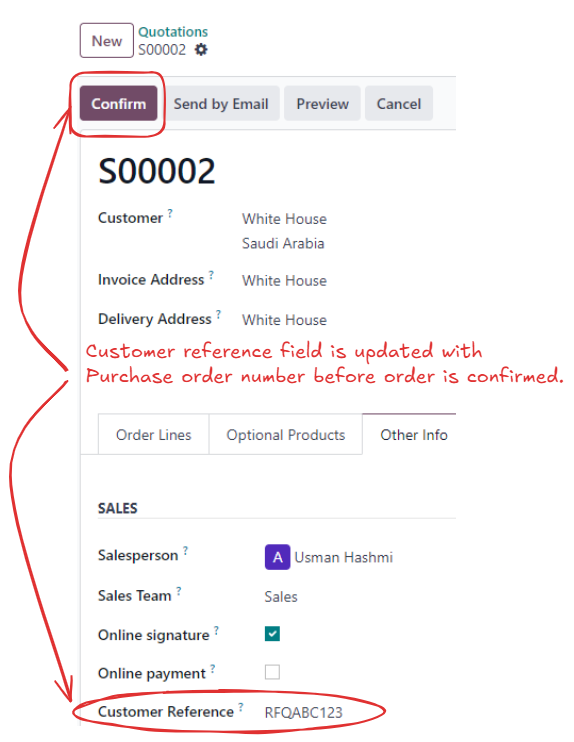
Task: Click the help mark next to Sales Team
Action: 179,591
